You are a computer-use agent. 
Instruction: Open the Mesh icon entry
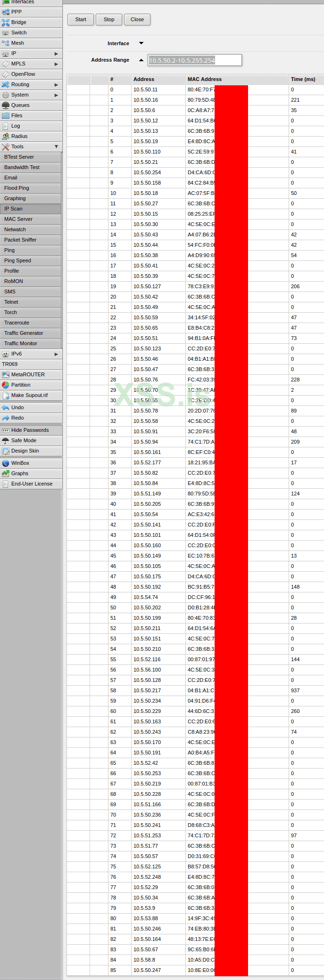(6, 43)
